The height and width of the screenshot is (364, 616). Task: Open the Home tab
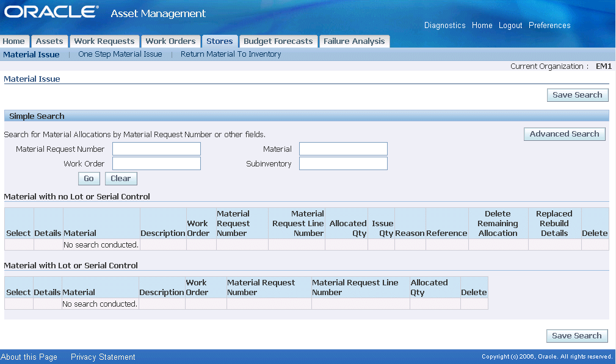pos(14,41)
